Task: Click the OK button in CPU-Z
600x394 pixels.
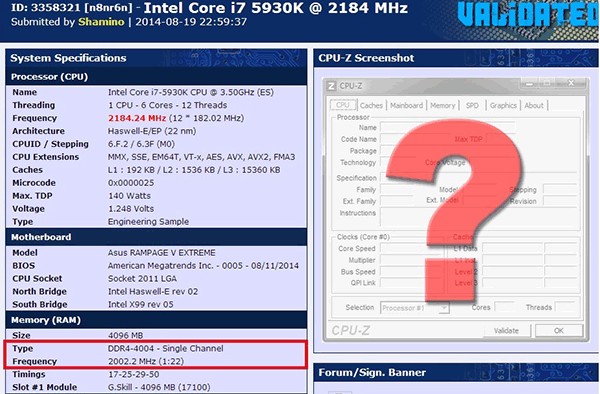Action: [559, 331]
